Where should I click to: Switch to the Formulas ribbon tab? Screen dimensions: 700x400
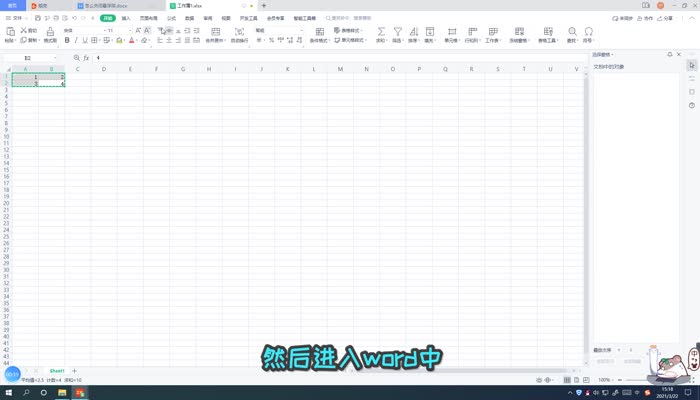[x=171, y=18]
